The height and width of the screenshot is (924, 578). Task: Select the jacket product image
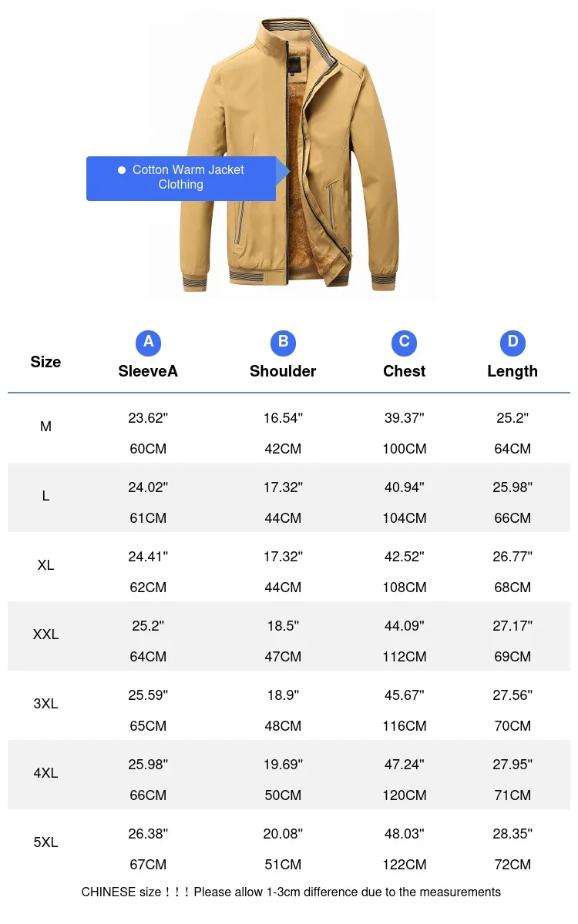[x=290, y=154]
